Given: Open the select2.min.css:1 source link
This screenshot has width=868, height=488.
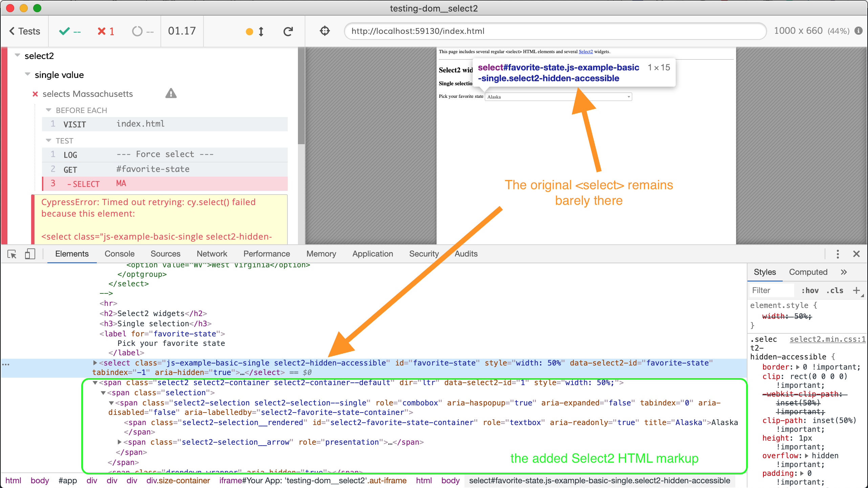Looking at the screenshot, I should coord(827,339).
